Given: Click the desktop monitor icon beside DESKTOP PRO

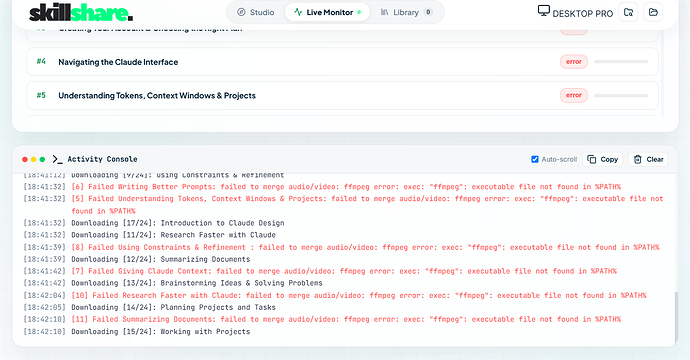Looking at the screenshot, I should pyautogui.click(x=543, y=11).
